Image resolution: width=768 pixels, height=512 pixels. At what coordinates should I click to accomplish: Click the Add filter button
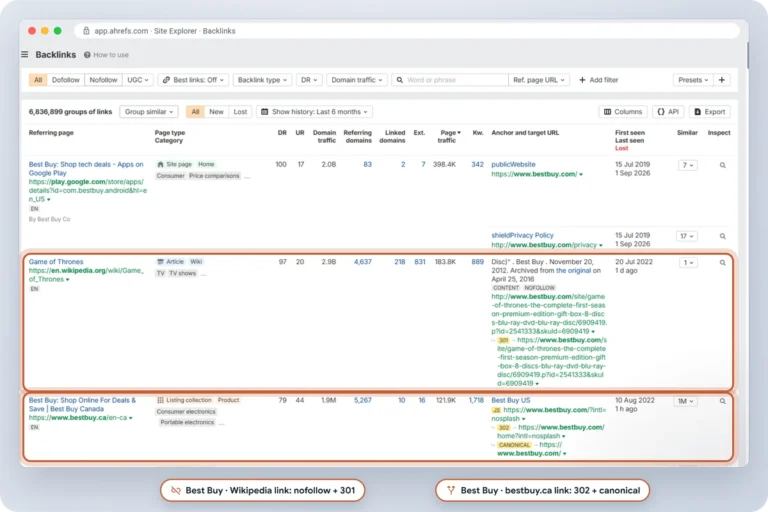point(599,80)
